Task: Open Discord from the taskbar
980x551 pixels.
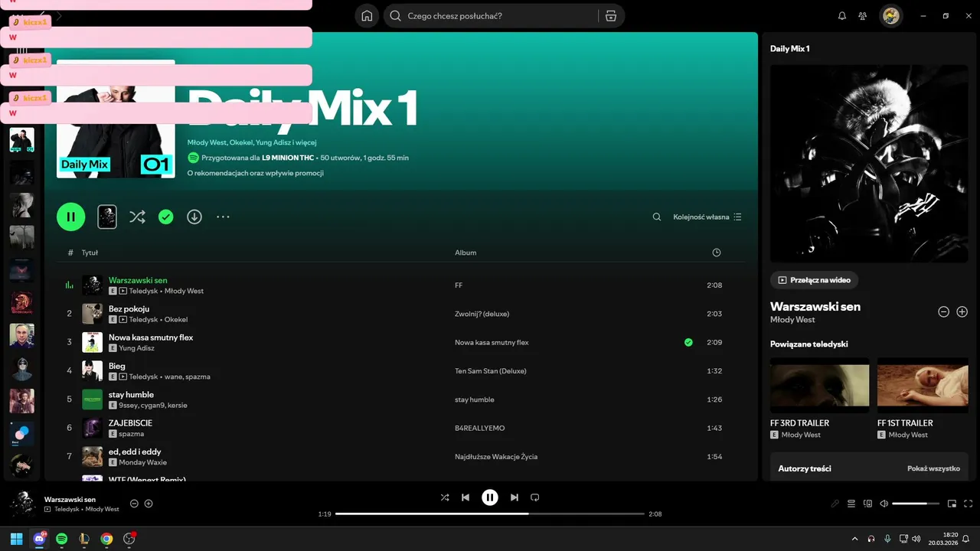Action: [40, 539]
